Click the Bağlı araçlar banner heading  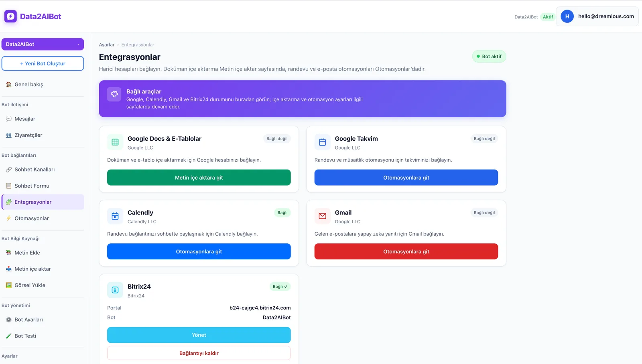[x=144, y=91]
